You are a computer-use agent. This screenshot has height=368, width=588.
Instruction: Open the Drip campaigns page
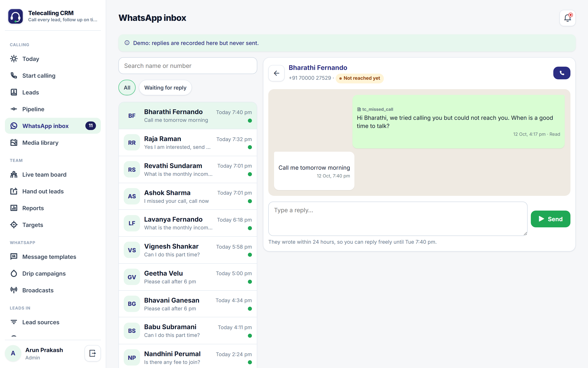click(x=53, y=273)
